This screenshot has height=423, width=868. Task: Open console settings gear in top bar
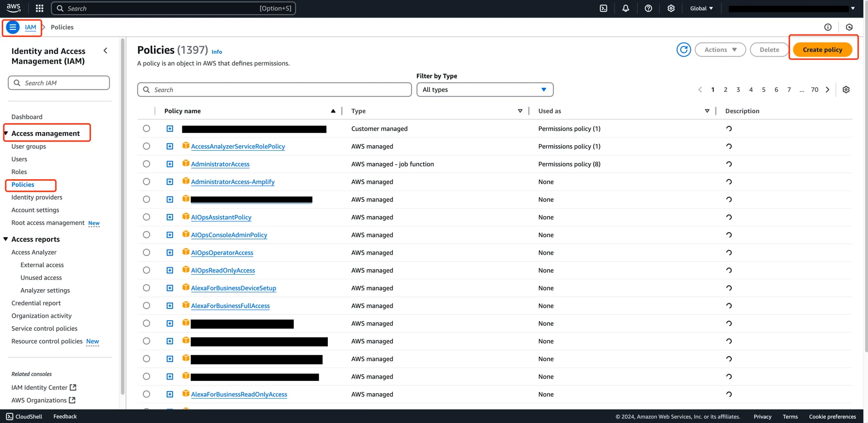click(x=671, y=8)
